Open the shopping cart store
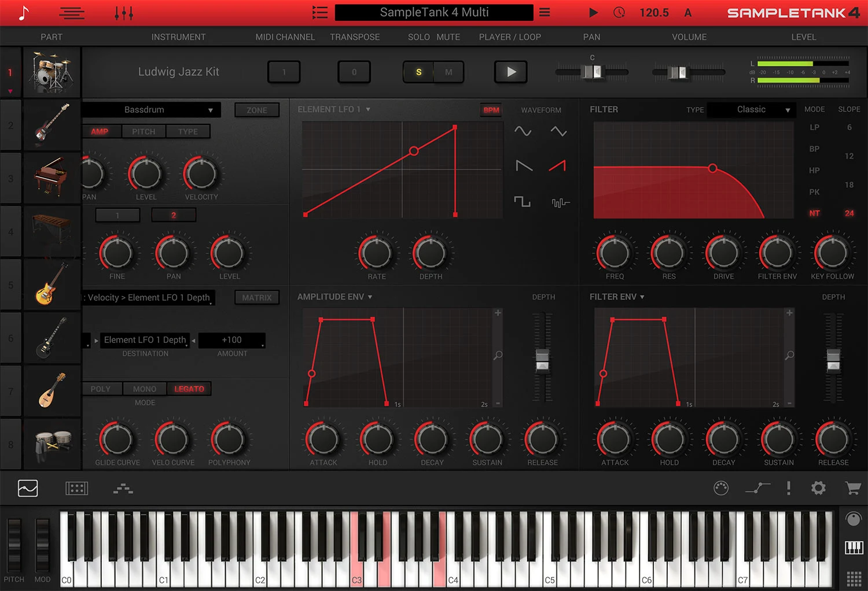This screenshot has height=591, width=868. pyautogui.click(x=852, y=488)
